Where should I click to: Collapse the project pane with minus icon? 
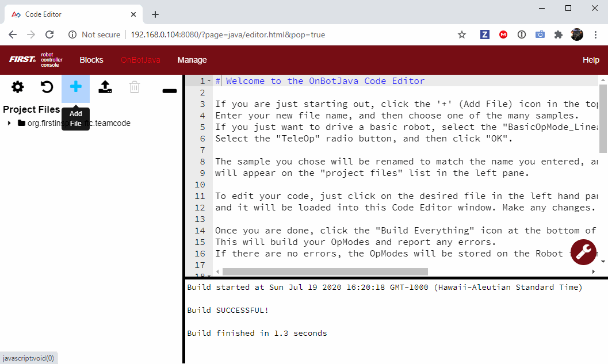pyautogui.click(x=170, y=91)
